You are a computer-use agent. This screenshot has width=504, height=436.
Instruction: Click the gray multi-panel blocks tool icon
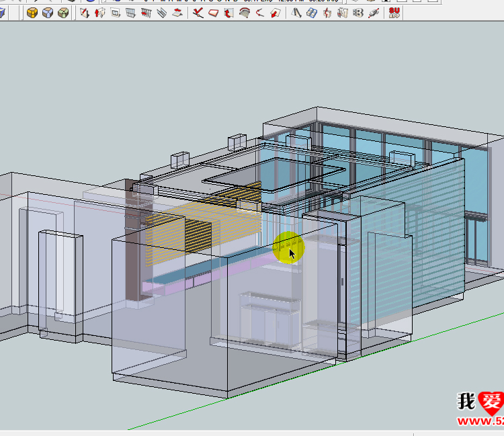tap(343, 13)
